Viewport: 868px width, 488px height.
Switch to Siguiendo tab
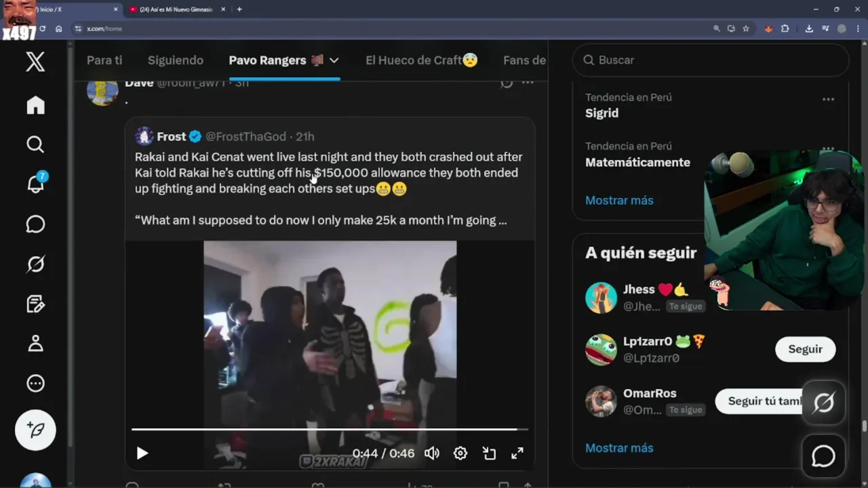[x=176, y=60]
